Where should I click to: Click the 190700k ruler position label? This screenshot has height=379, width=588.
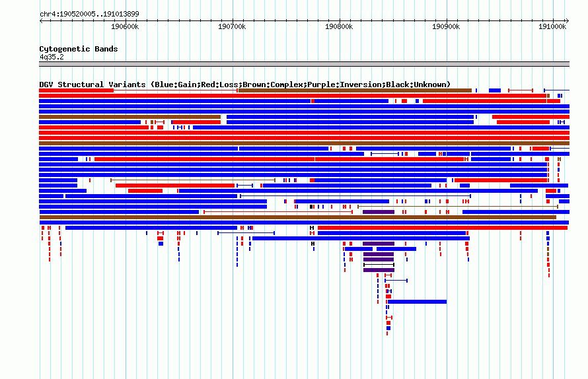tap(232, 26)
